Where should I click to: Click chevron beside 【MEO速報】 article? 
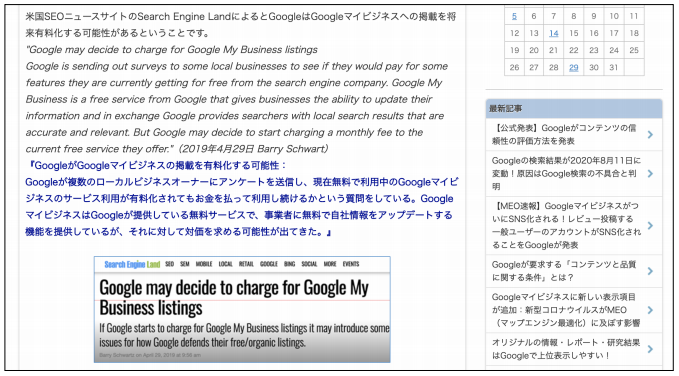click(x=650, y=225)
